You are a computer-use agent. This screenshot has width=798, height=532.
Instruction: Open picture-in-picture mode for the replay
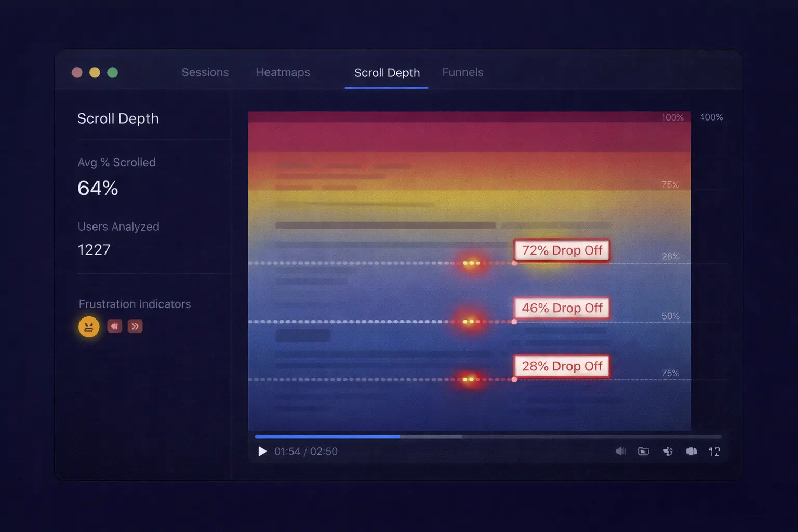(644, 451)
